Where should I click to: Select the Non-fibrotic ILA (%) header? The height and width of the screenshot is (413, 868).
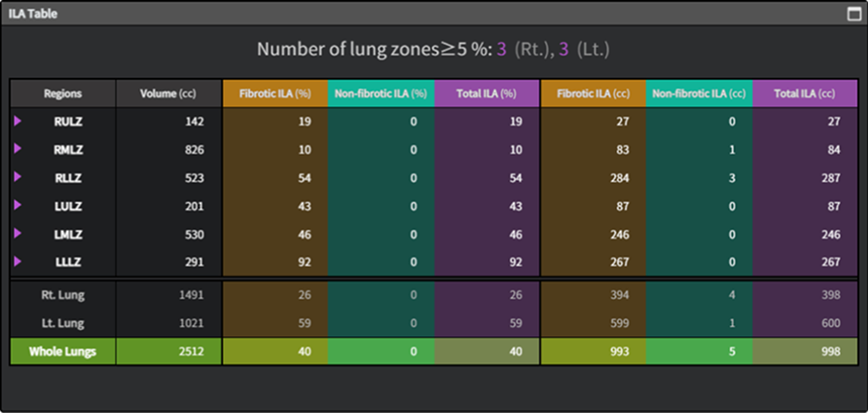coord(380,94)
